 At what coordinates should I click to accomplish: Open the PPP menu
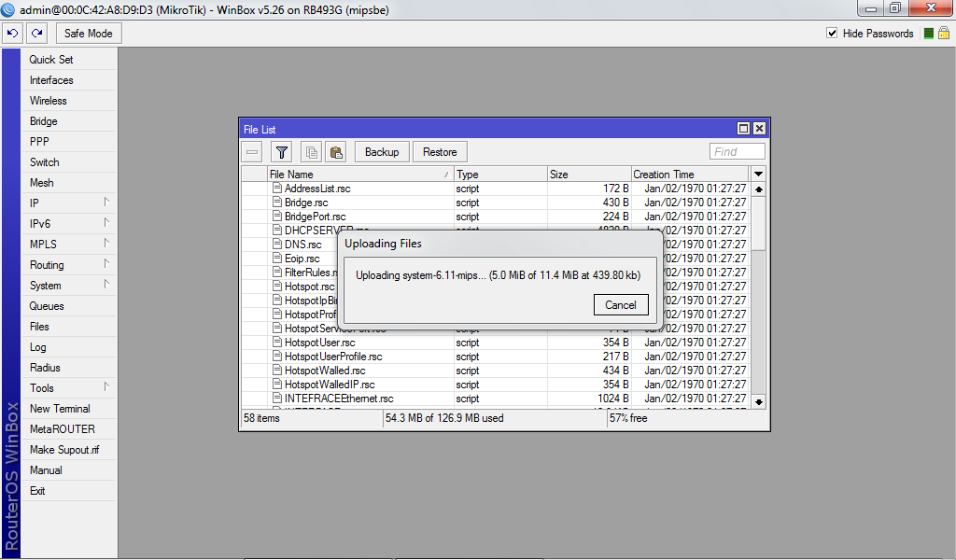point(68,142)
